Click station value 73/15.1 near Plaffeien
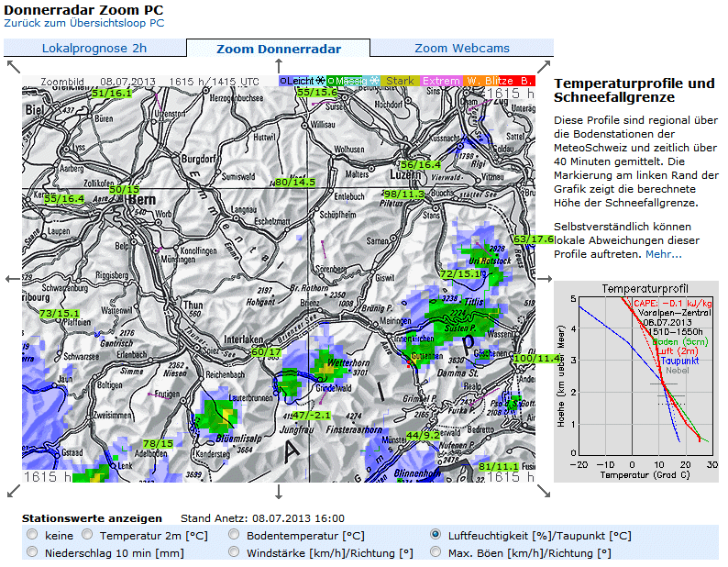Viewport: 728px width, 567px height. point(60,313)
